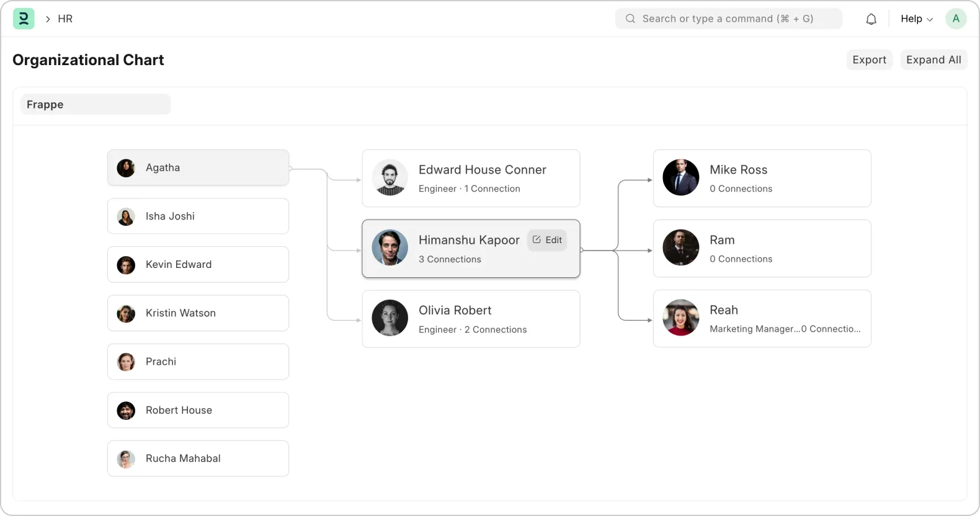Click Olivia Robert's avatar image
The height and width of the screenshot is (516, 980).
coord(390,318)
